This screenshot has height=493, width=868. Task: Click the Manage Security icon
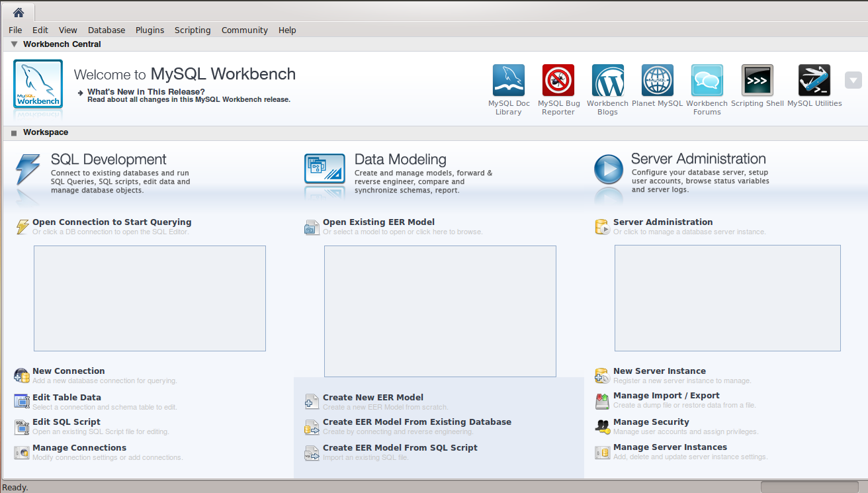tap(602, 427)
